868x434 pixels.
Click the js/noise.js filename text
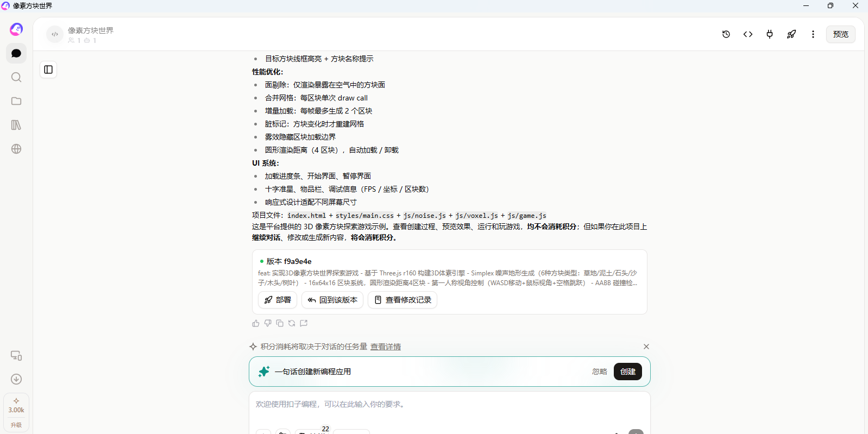point(425,216)
